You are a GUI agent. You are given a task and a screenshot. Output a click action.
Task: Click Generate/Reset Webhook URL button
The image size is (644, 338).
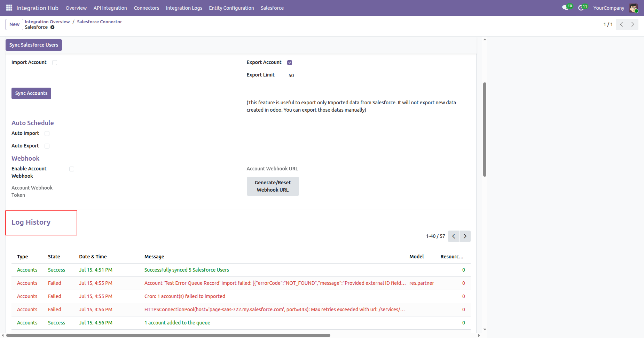point(273,186)
